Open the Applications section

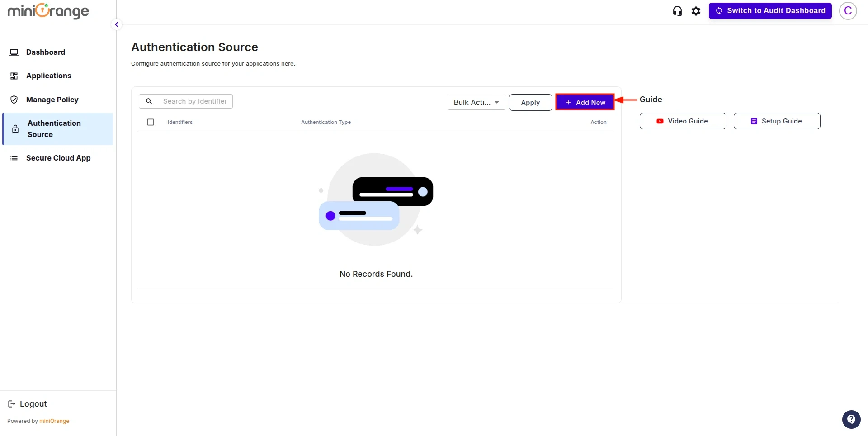click(48, 76)
